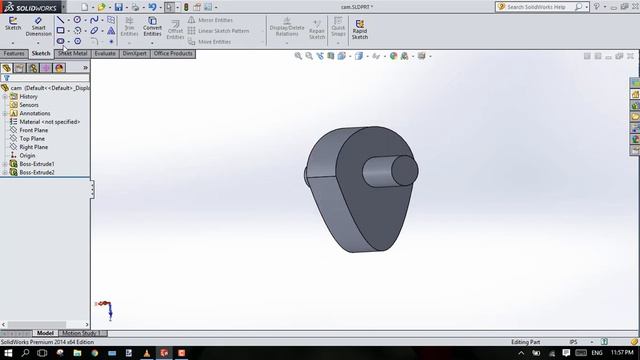Show the ConfigurationManager tab
Screen dimensions: 640x360
33,68
